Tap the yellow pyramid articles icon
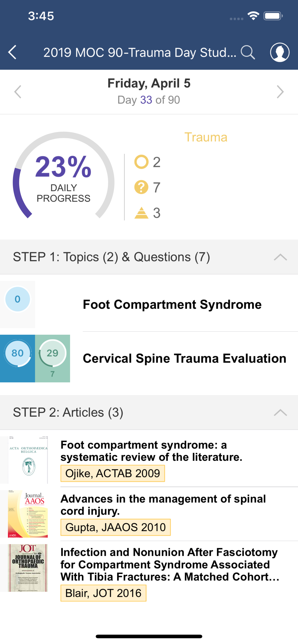This screenshot has width=298, height=644. click(x=142, y=213)
